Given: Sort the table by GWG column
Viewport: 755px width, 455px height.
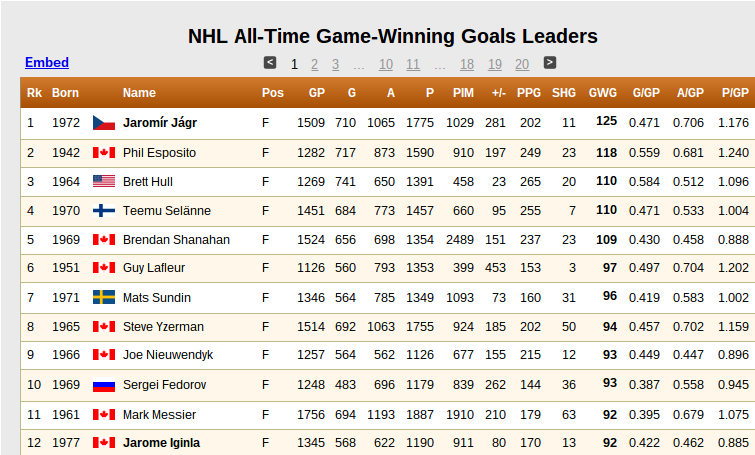Looking at the screenshot, I should point(602,92).
